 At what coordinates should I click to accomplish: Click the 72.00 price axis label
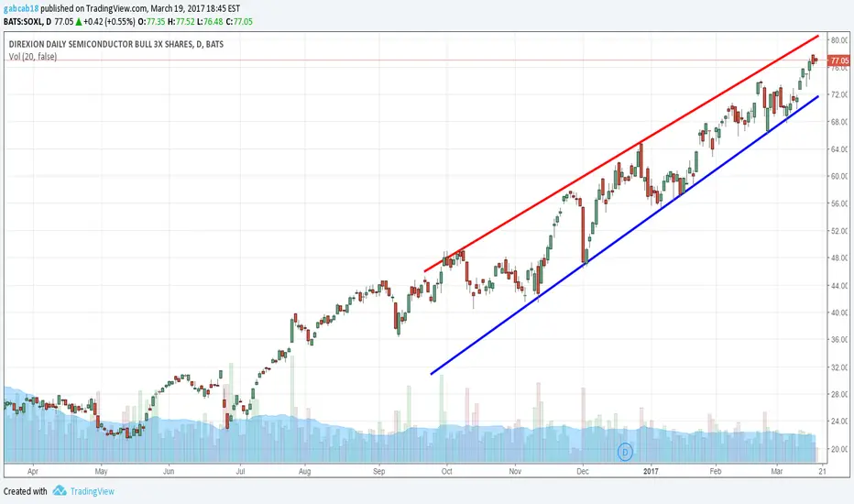point(840,94)
